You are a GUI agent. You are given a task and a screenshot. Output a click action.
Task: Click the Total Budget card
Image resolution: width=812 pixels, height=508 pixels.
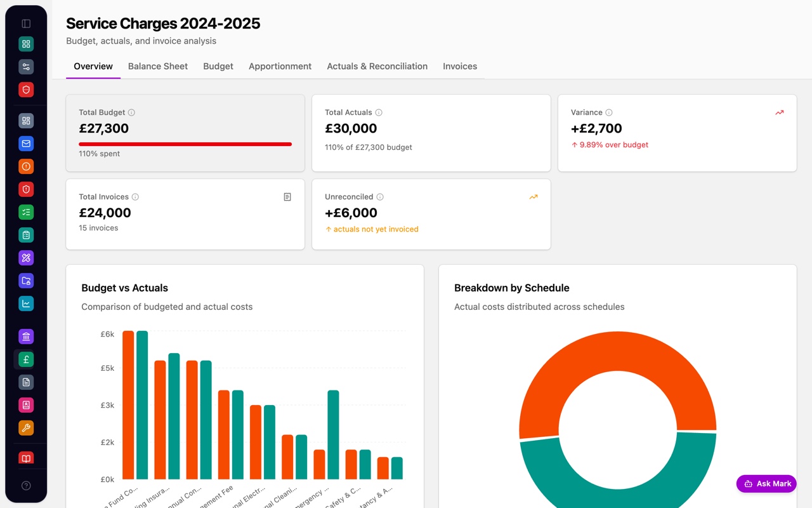(x=185, y=133)
